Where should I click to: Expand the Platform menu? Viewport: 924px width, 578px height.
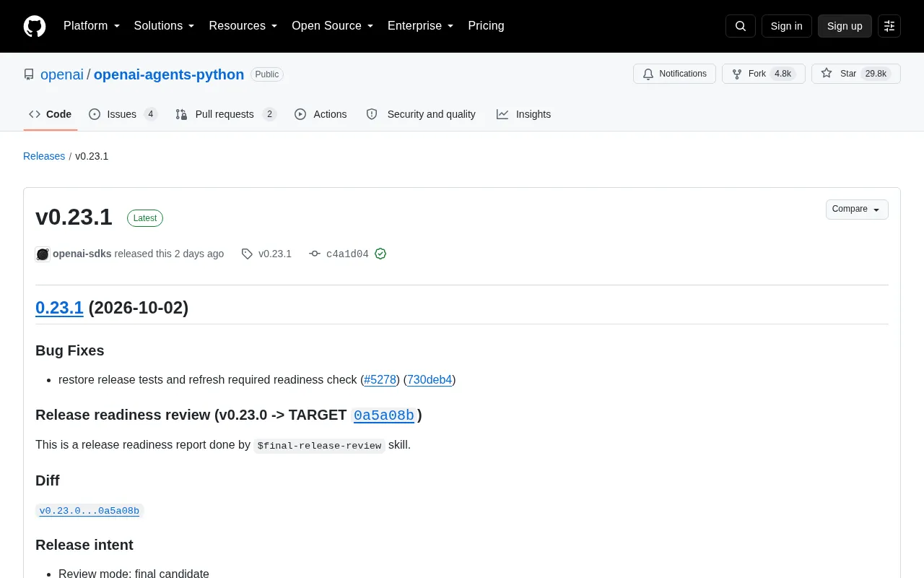[x=92, y=26]
